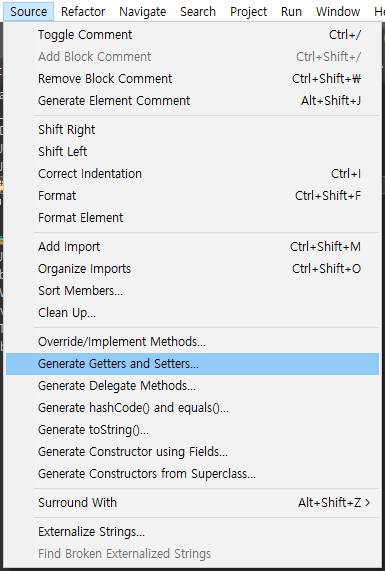Select Toggle Comment menu entry
This screenshot has height=571, width=385.
(x=192, y=35)
